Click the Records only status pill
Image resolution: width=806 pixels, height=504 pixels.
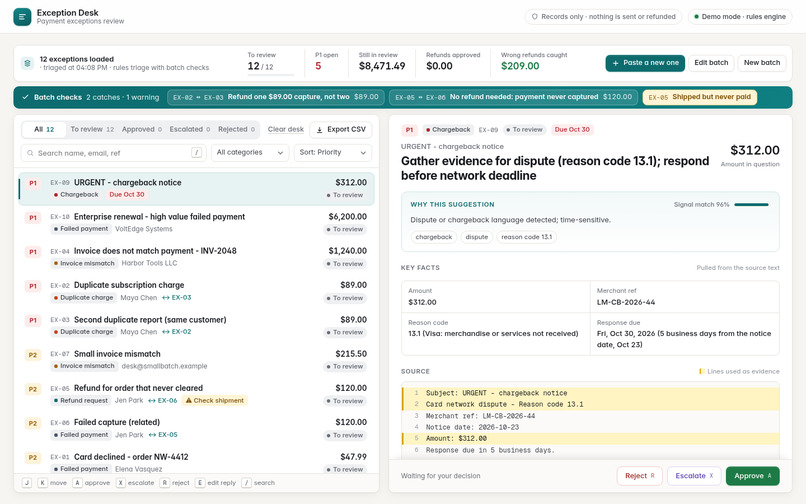click(x=603, y=16)
